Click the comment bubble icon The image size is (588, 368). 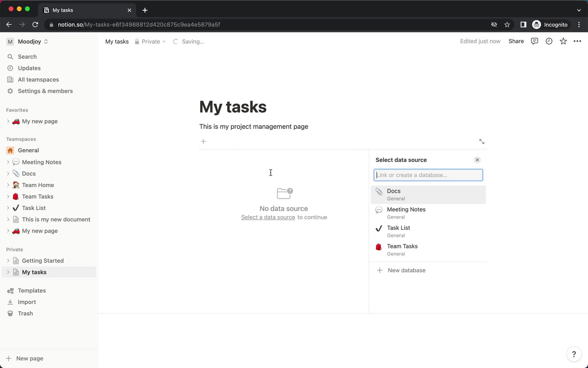point(535,41)
